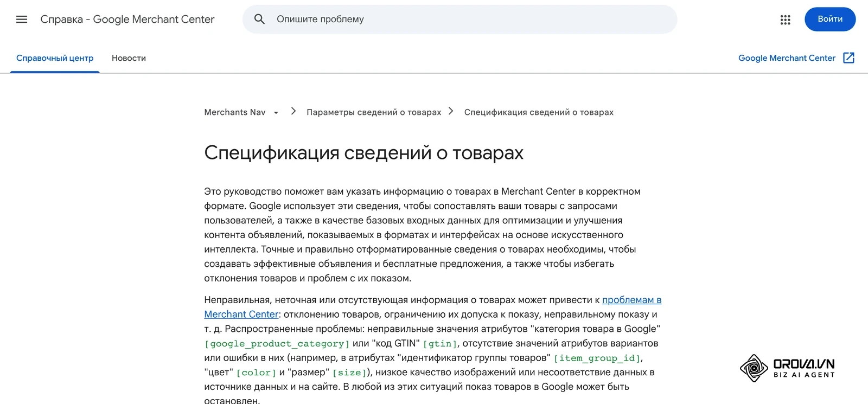Click the external link icon beside Google Merchant Center
Viewport: 868px width, 404px height.
(849, 58)
